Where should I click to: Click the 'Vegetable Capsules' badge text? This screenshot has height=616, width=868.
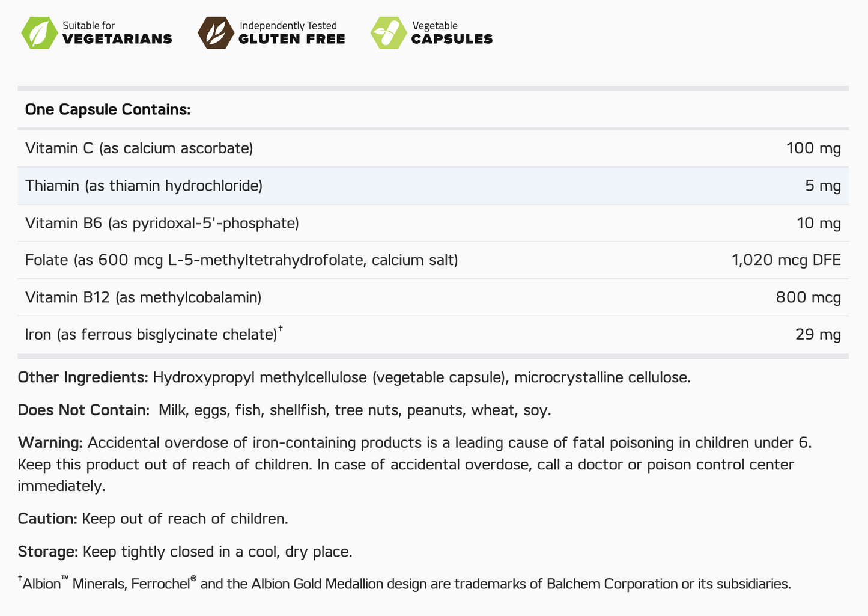point(452,33)
